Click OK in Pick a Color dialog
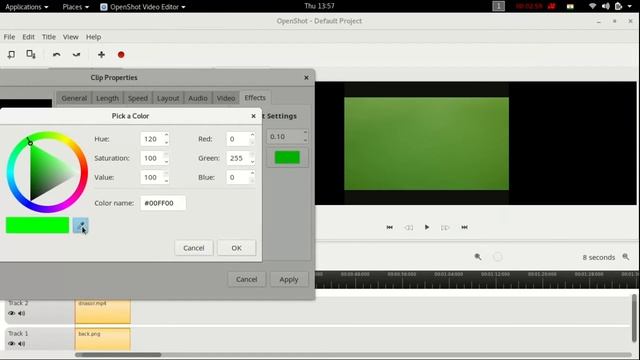Image resolution: width=640 pixels, height=360 pixels. (237, 248)
